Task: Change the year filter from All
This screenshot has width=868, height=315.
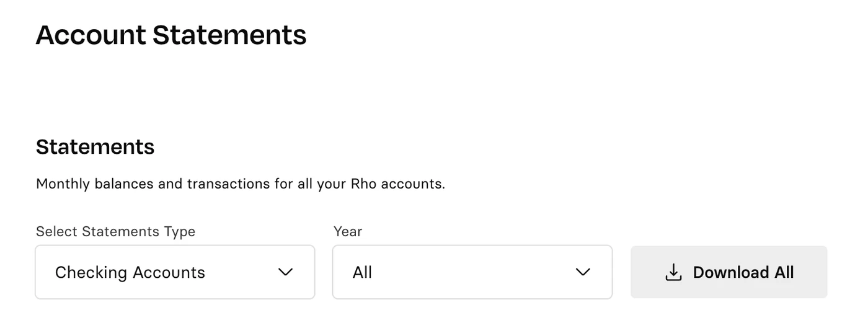Action: (472, 272)
